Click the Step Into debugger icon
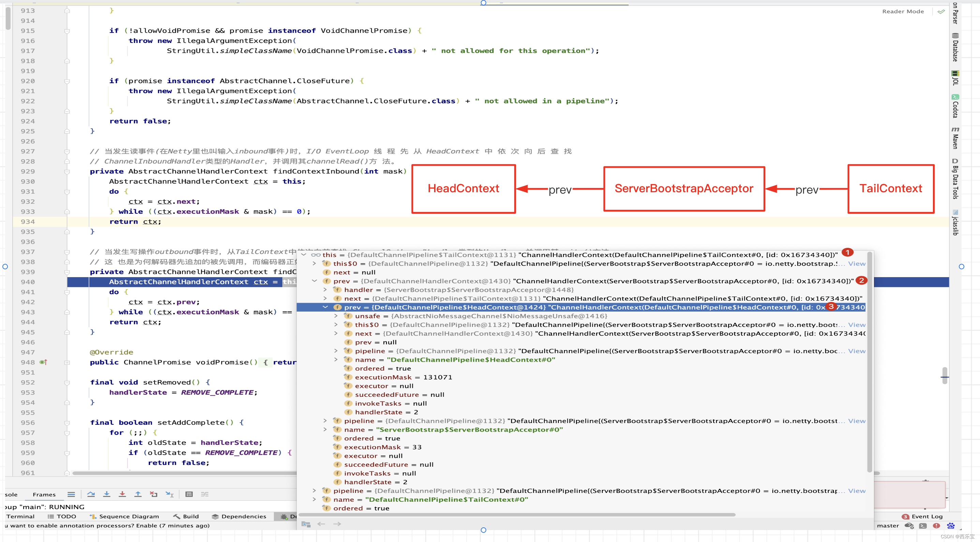Viewport: 980px width, 542px height. 106,494
